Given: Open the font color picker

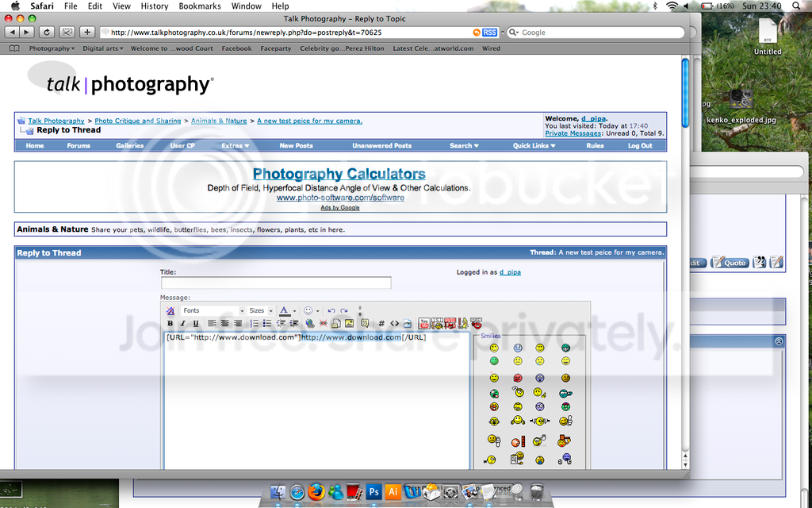Looking at the screenshot, I should coord(284,310).
